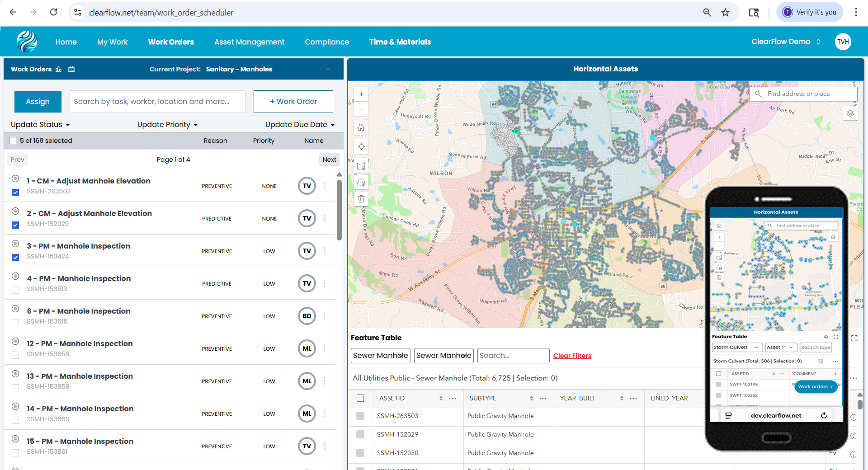Open options menu for work order 6
This screenshot has width=868, height=470.
pyautogui.click(x=325, y=316)
